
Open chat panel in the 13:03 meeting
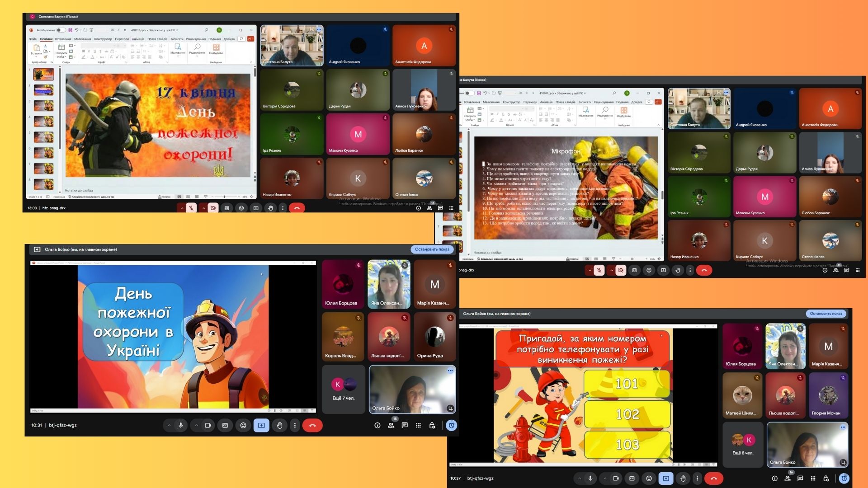(x=440, y=208)
